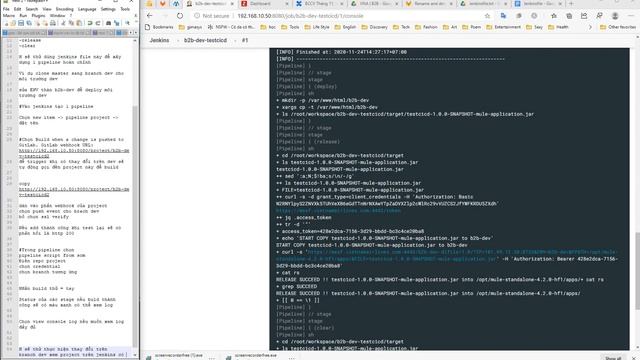
Task: Click the New file icon in Notepad++ toolbar
Action: pyautogui.click(x=6, y=23)
